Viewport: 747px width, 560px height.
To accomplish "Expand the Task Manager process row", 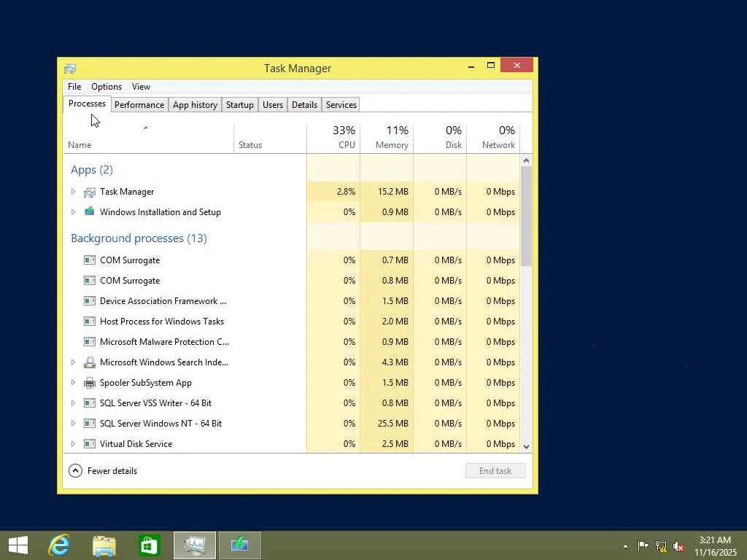I will click(x=73, y=192).
